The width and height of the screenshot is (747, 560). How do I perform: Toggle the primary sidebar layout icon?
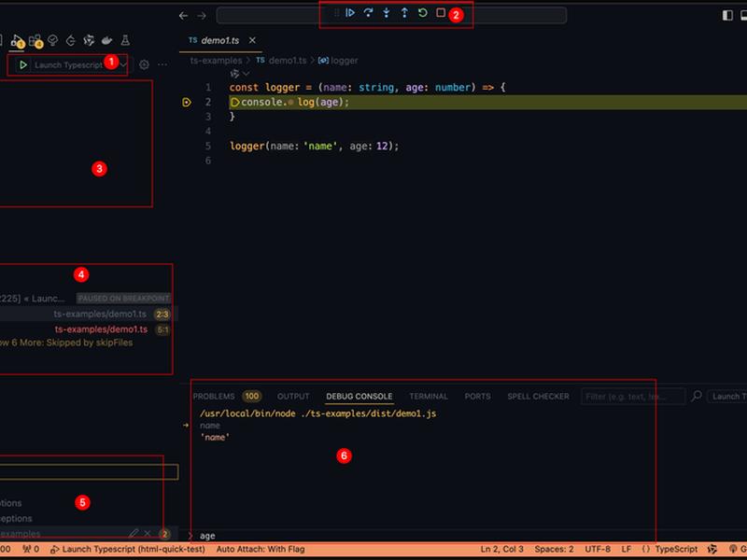(727, 16)
